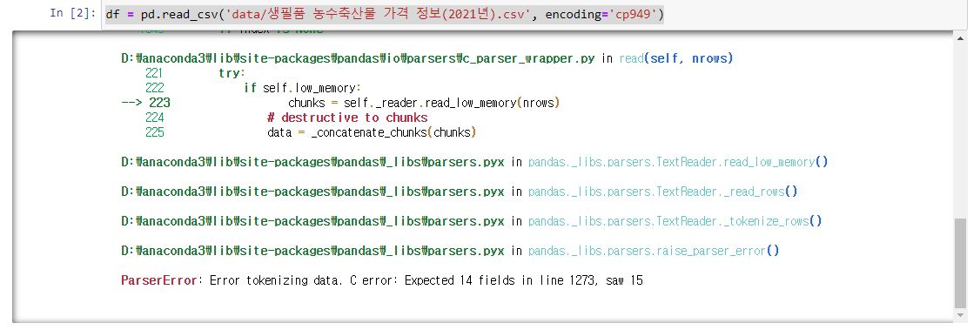Click line 222 'if self.low_memory:'
The width and height of the screenshot is (980, 330).
point(254,87)
